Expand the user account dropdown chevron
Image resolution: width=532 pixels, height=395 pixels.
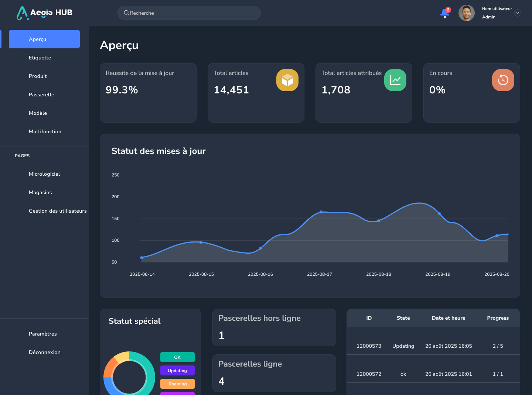(518, 13)
